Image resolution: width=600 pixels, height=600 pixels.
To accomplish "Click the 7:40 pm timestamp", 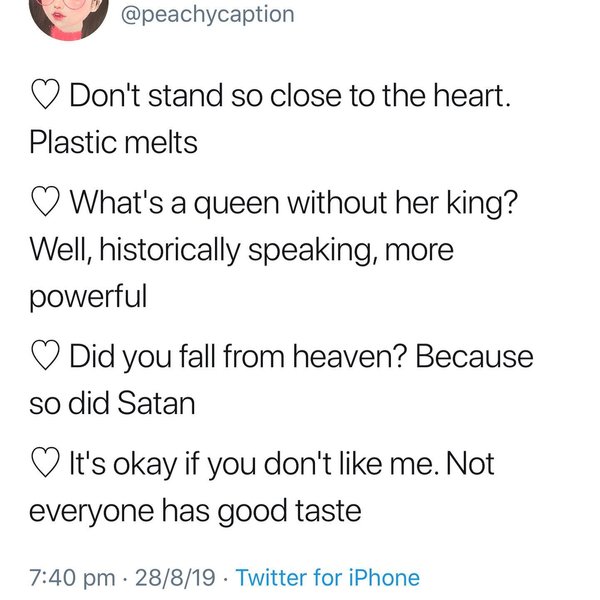I will point(71,577).
